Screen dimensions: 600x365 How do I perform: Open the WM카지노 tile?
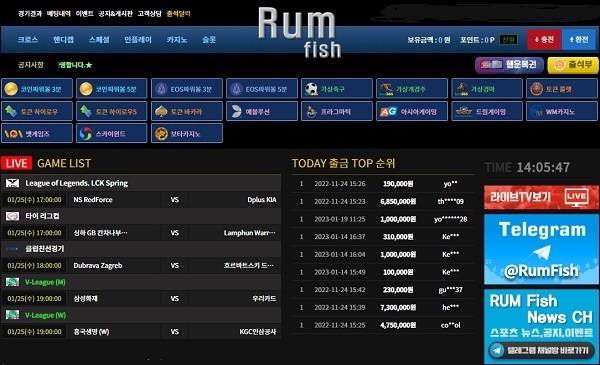point(562,111)
